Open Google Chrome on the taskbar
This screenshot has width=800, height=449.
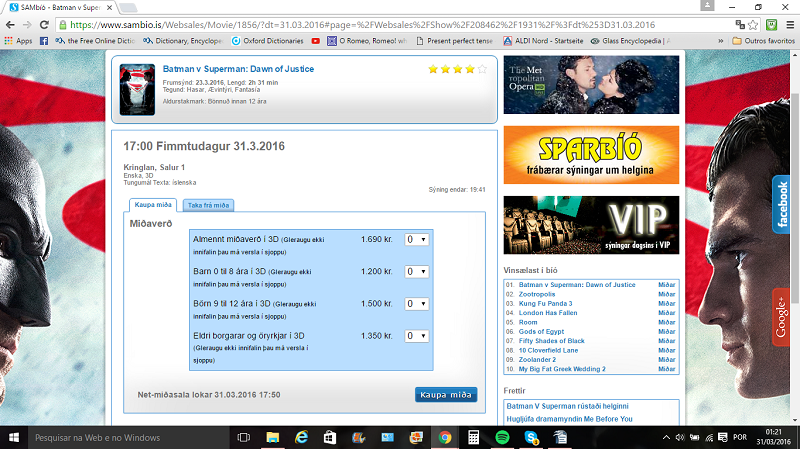pos(445,438)
